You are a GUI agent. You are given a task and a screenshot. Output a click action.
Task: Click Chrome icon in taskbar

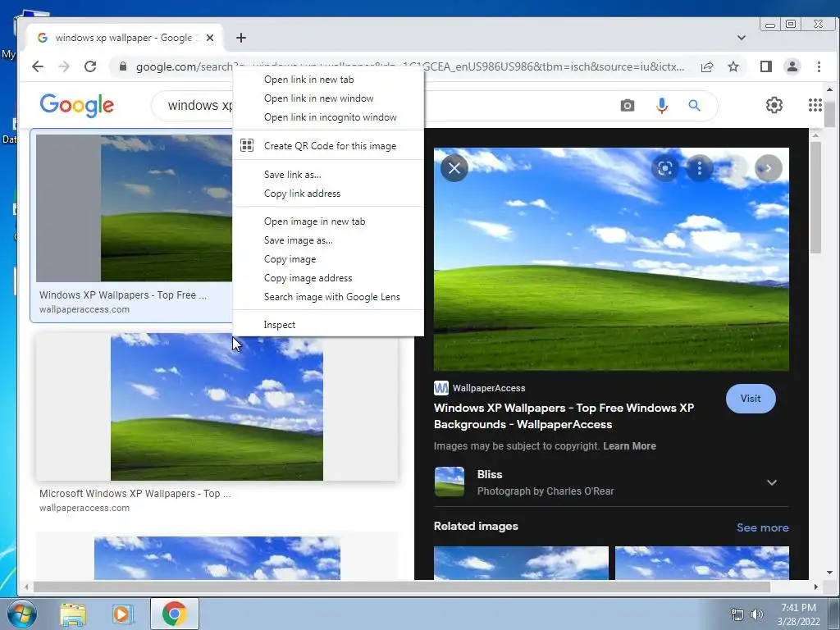(174, 614)
